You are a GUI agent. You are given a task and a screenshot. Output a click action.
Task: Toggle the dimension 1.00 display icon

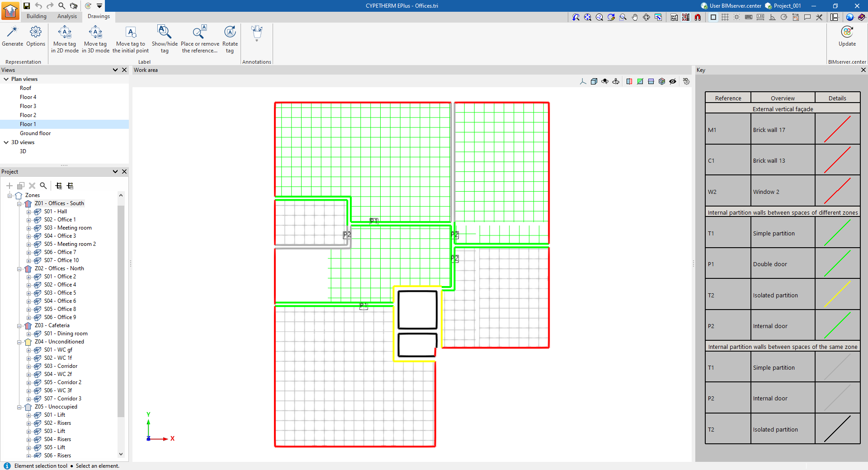(760, 17)
